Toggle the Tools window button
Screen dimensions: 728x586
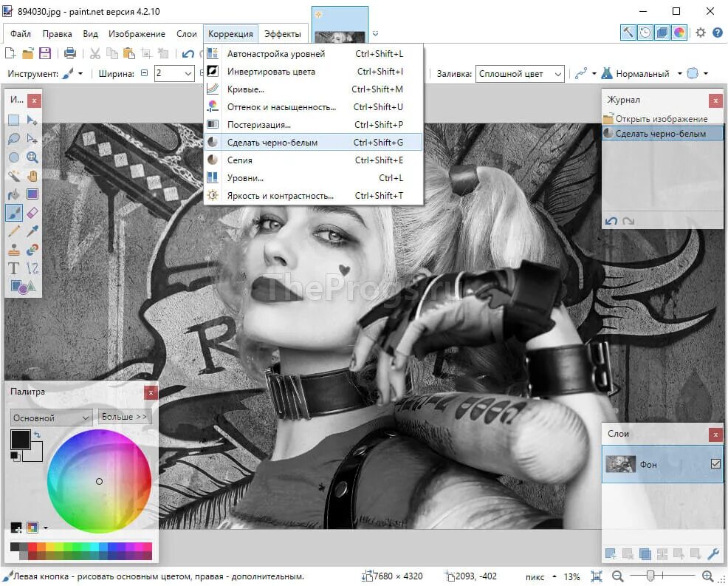[628, 33]
